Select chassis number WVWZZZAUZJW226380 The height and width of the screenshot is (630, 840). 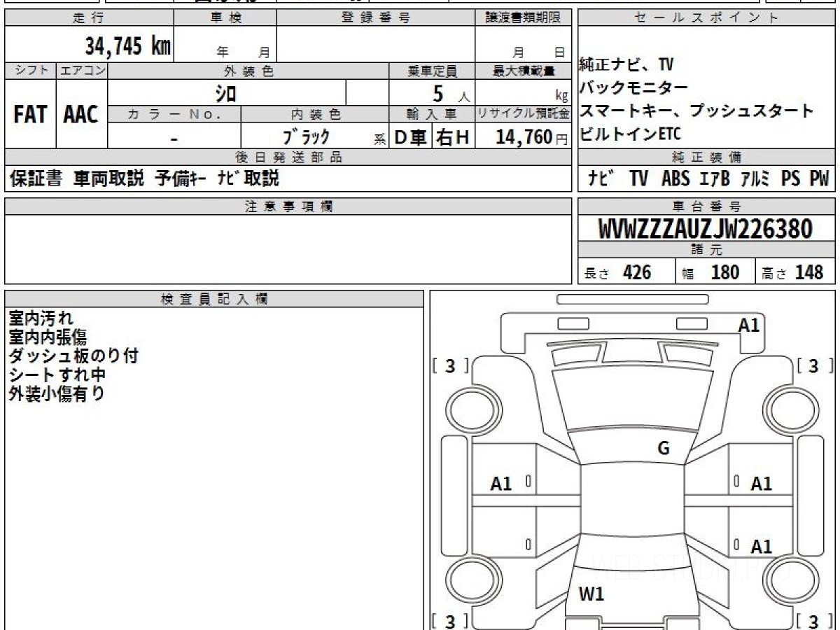[706, 229]
